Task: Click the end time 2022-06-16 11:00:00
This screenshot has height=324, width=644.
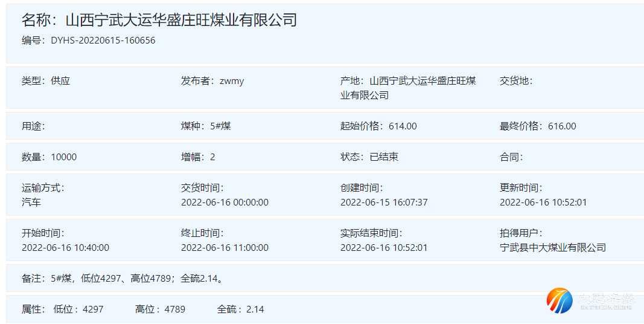Action: pyautogui.click(x=225, y=247)
